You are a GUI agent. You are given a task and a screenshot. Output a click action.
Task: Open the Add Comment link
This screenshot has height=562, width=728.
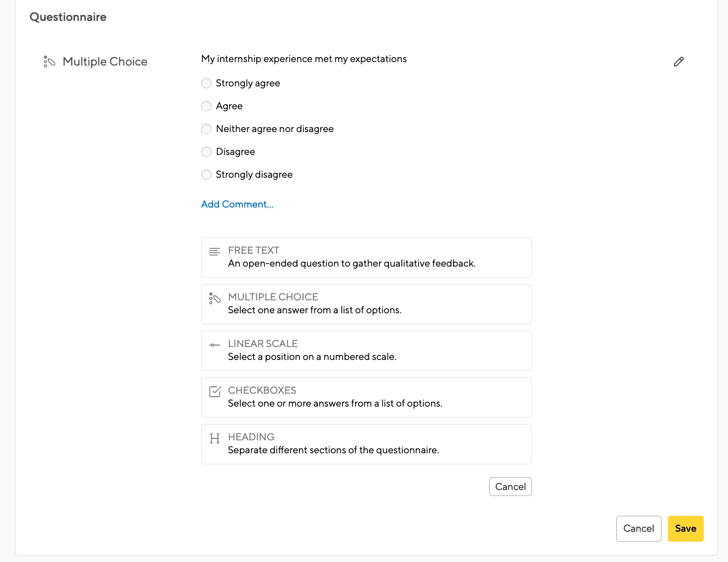pos(237,204)
